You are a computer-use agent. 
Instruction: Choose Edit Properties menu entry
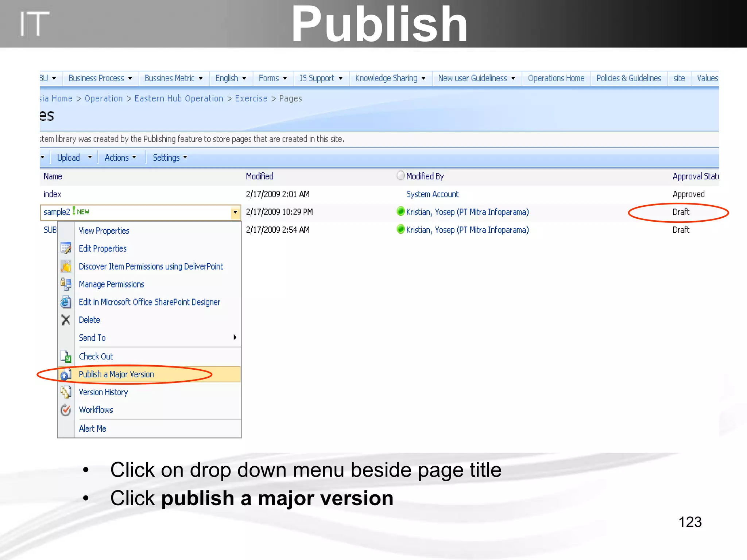(x=102, y=249)
